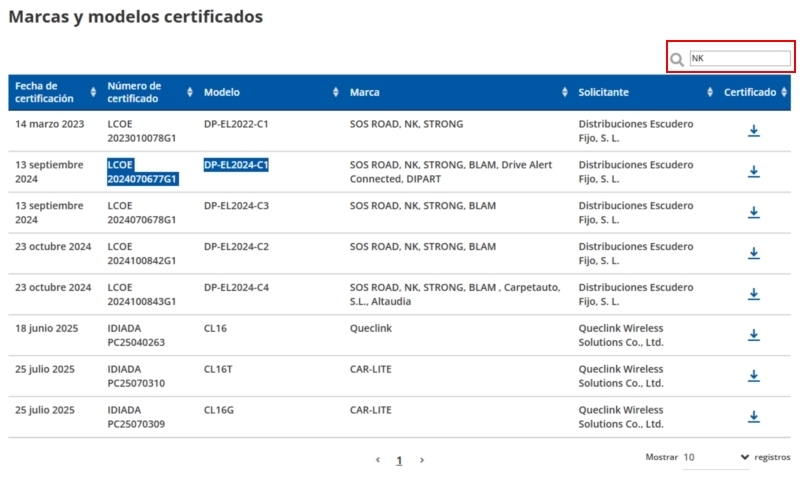Click the Marcas y modelos certificados heading
This screenshot has width=800, height=479.
[x=136, y=16]
